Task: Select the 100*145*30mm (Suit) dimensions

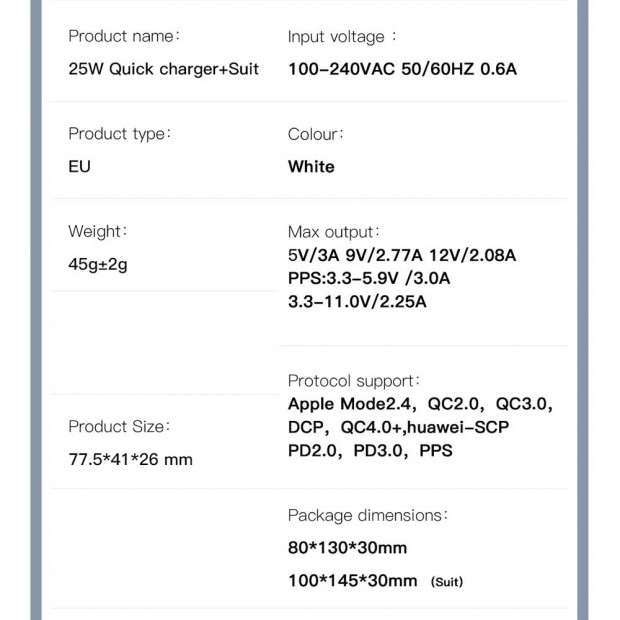Action: click(376, 581)
